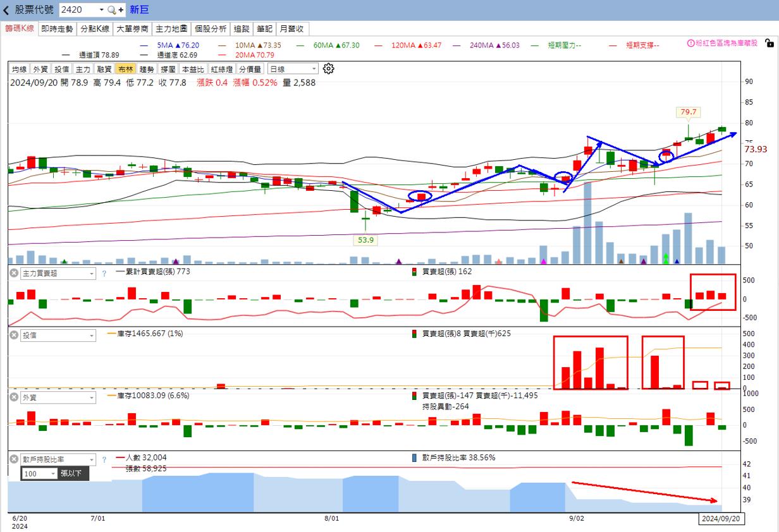The image size is (779, 532).
Task: Open the 100 張以下 threshold selector
Action: pos(39,473)
